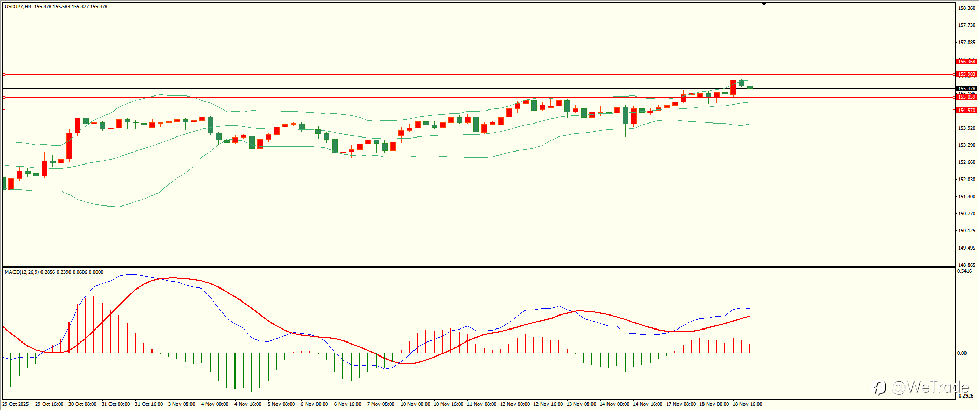Click the 14 Nov 16:00 time label
The width and height of the screenshot is (980, 411).
(x=647, y=404)
